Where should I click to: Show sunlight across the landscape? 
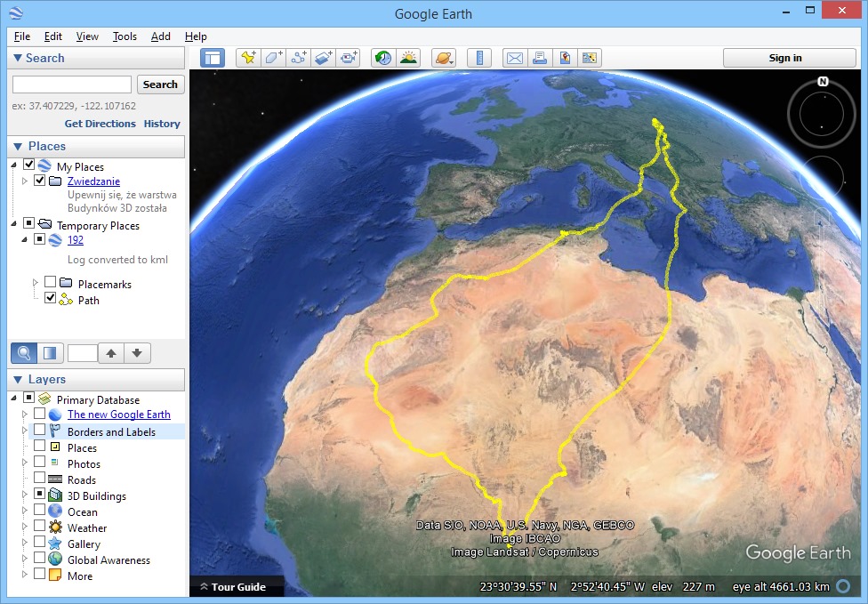[x=408, y=58]
